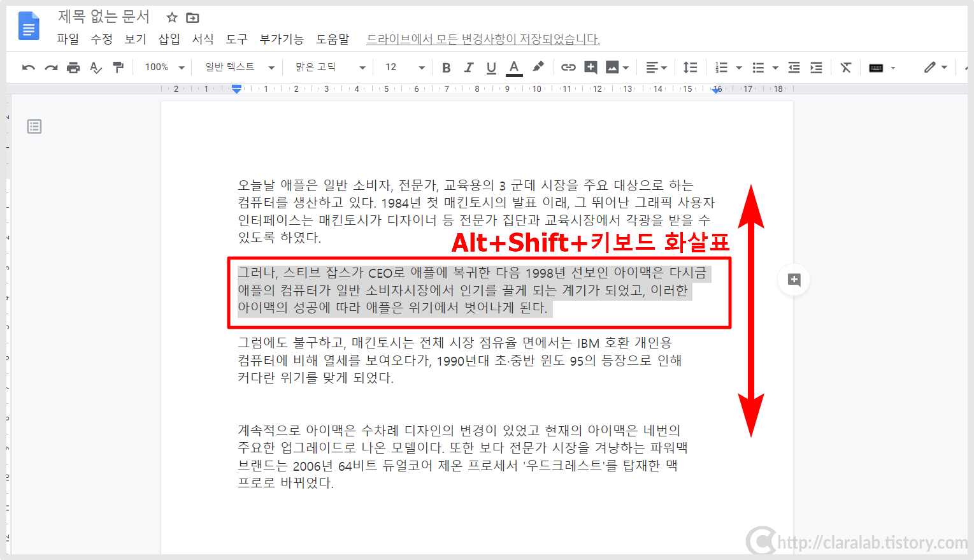Star the untitled document
The image size is (974, 560).
point(172,18)
